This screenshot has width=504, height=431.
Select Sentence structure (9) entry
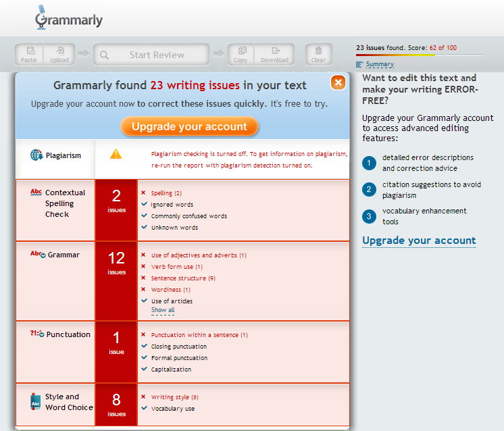[x=183, y=278]
